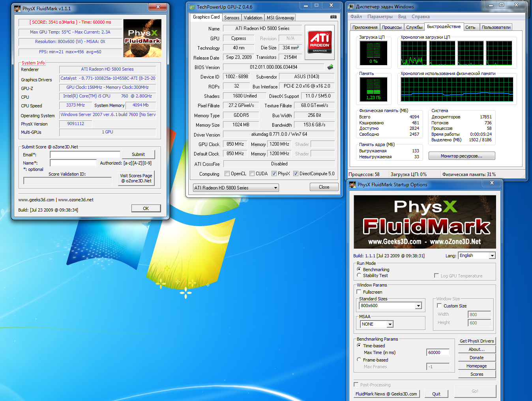Click the GPU-Z title bar app icon
The width and height of the screenshot is (532, 401).
[x=192, y=7]
